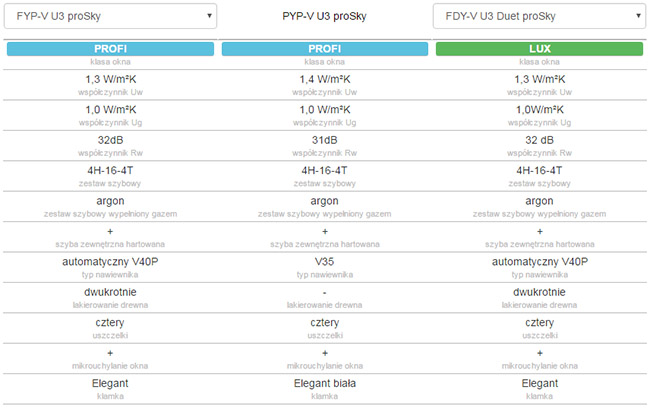Select the PYP-V U3 proSky column title
The width and height of the screenshot is (650, 409).
[325, 16]
